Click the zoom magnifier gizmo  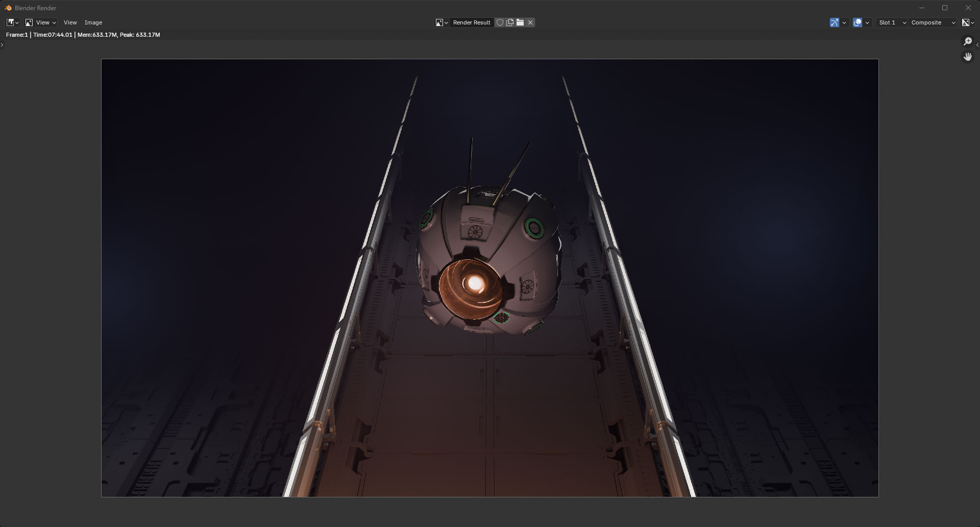[x=968, y=41]
